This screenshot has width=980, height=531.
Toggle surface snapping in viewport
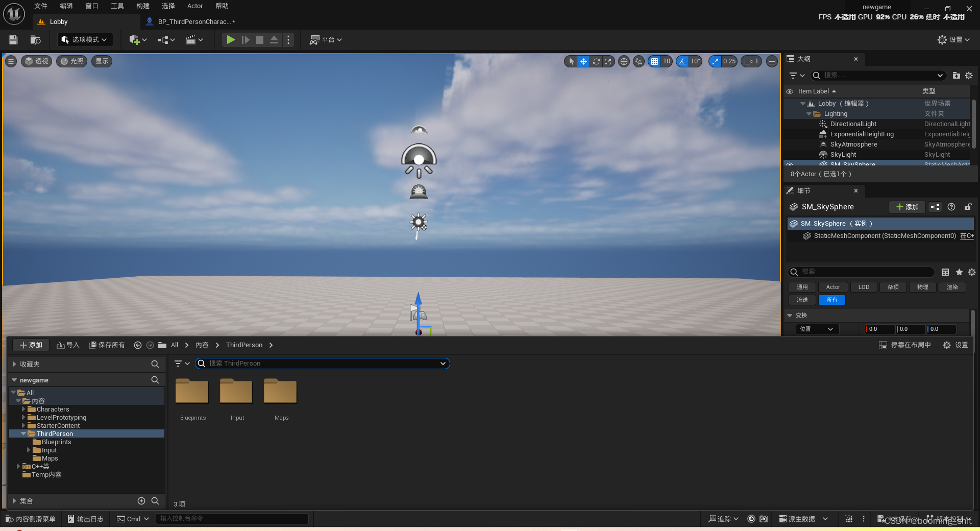click(639, 61)
